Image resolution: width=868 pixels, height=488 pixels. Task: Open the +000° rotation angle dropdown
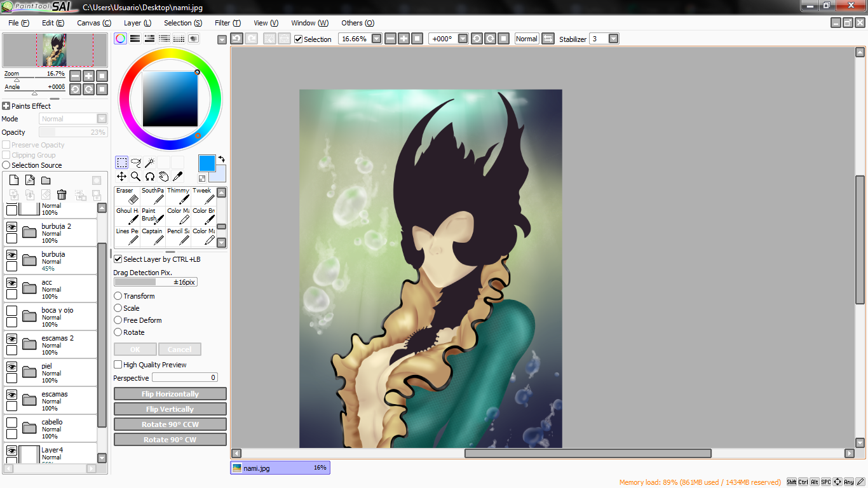[463, 39]
